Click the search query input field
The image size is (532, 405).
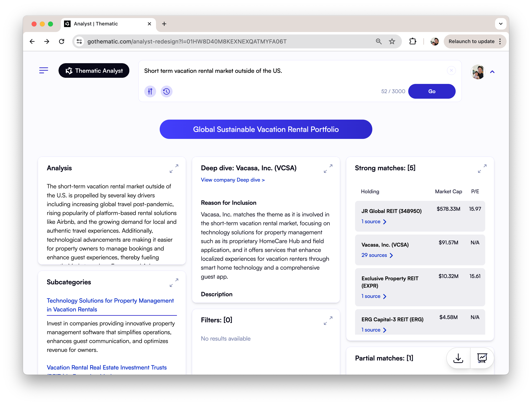289,71
